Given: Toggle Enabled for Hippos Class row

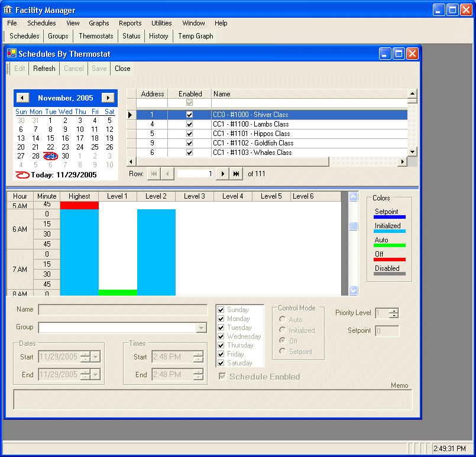Looking at the screenshot, I should tap(189, 134).
